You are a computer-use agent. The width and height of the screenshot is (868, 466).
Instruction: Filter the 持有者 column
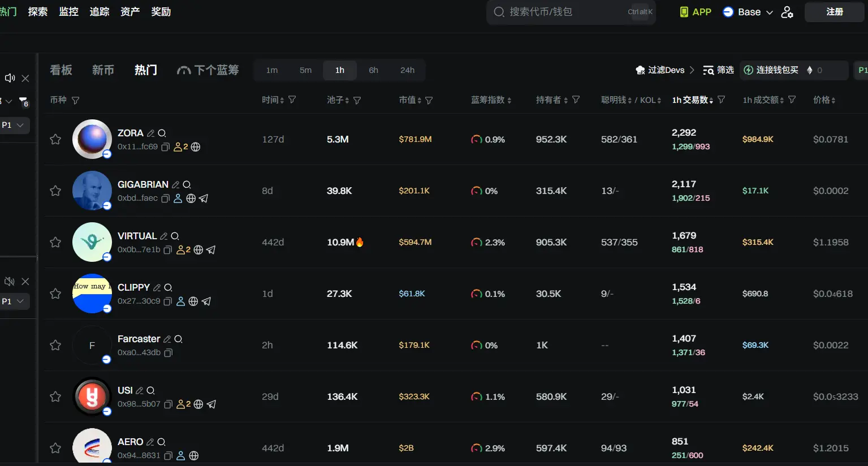(x=576, y=100)
